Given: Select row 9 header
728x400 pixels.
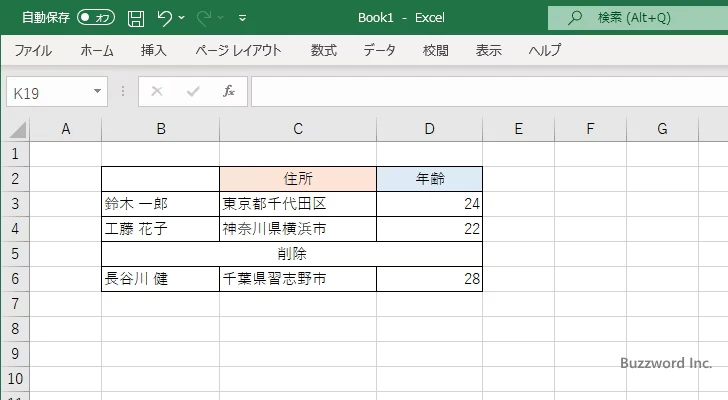Looking at the screenshot, I should [x=15, y=354].
